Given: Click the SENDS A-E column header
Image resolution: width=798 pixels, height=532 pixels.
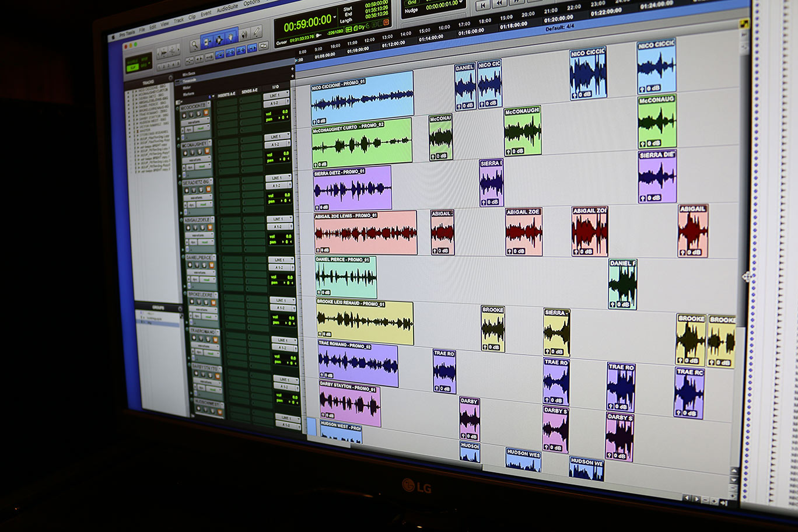Looking at the screenshot, I should pyautogui.click(x=249, y=90).
